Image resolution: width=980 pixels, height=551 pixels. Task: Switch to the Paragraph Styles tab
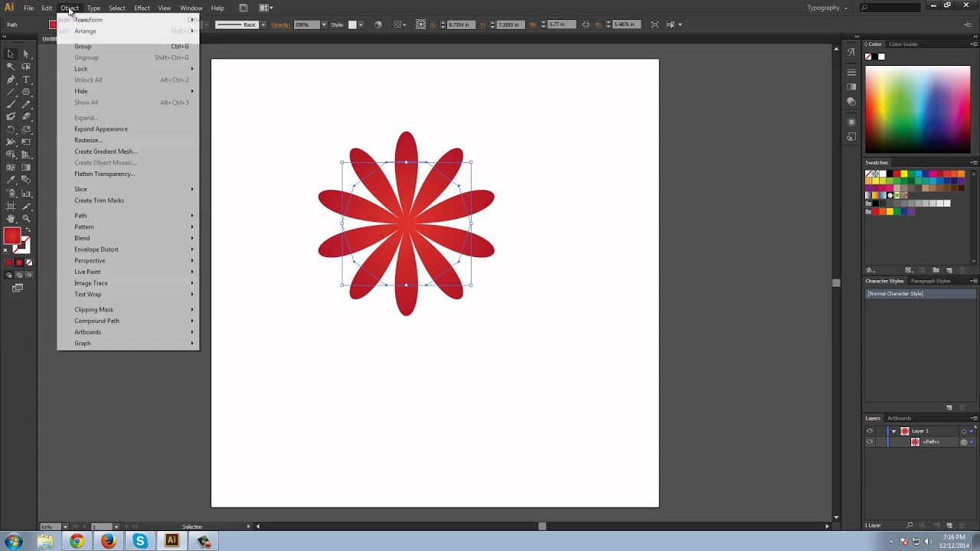coord(930,281)
